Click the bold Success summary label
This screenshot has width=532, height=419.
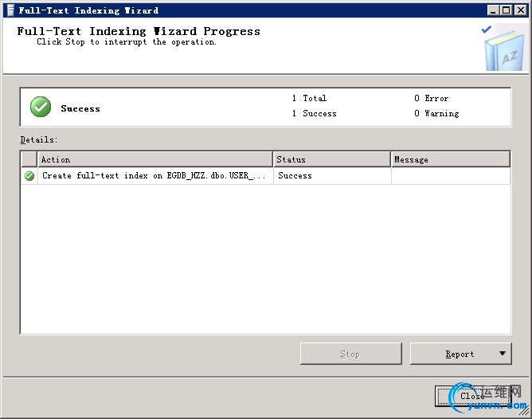(80, 108)
